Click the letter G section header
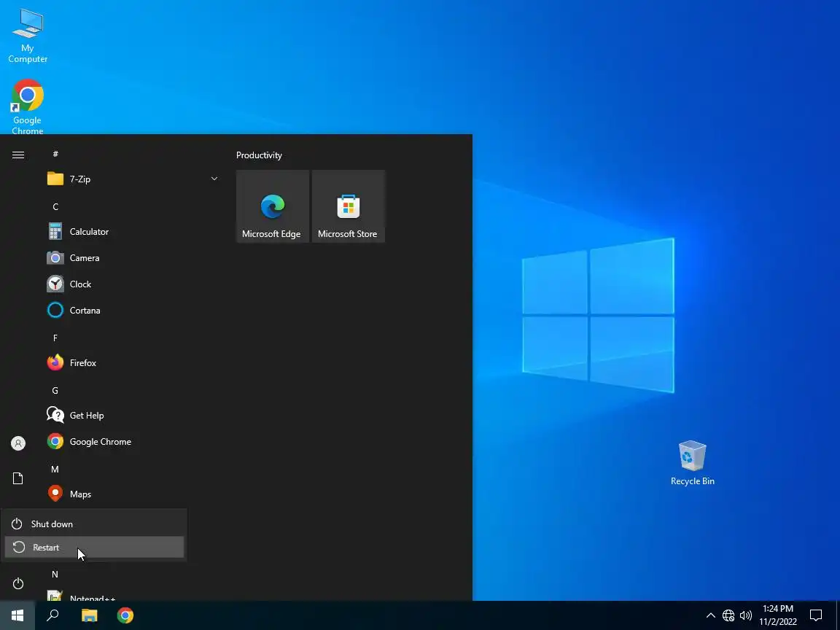 (x=55, y=391)
